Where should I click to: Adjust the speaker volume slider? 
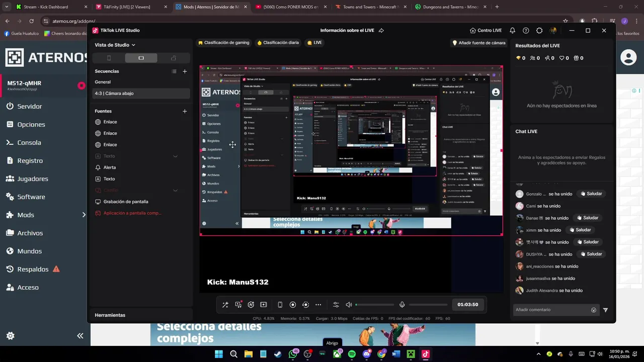click(x=375, y=305)
